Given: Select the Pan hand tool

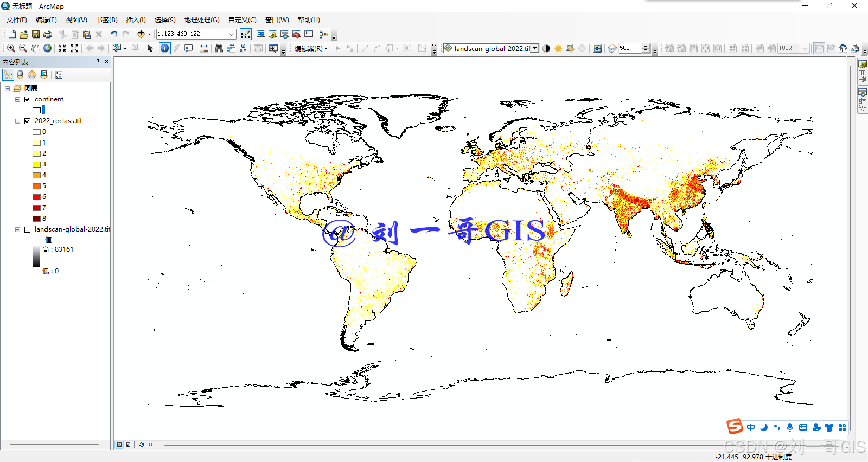Looking at the screenshot, I should coord(35,48).
